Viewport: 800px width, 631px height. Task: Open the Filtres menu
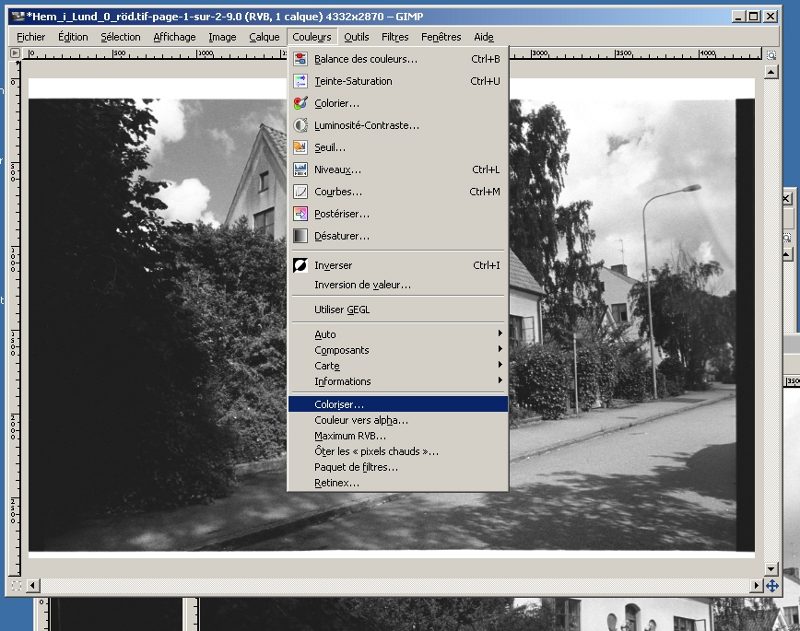[x=395, y=37]
